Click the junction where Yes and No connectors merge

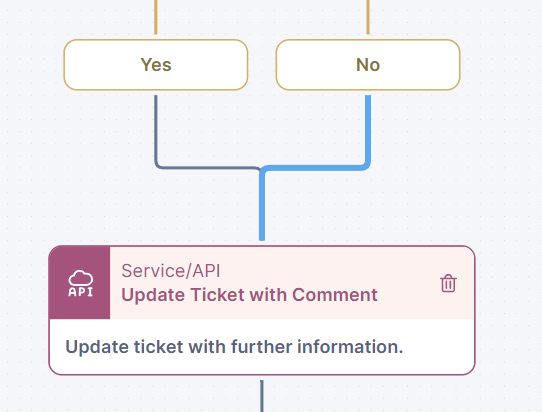pyautogui.click(x=262, y=169)
